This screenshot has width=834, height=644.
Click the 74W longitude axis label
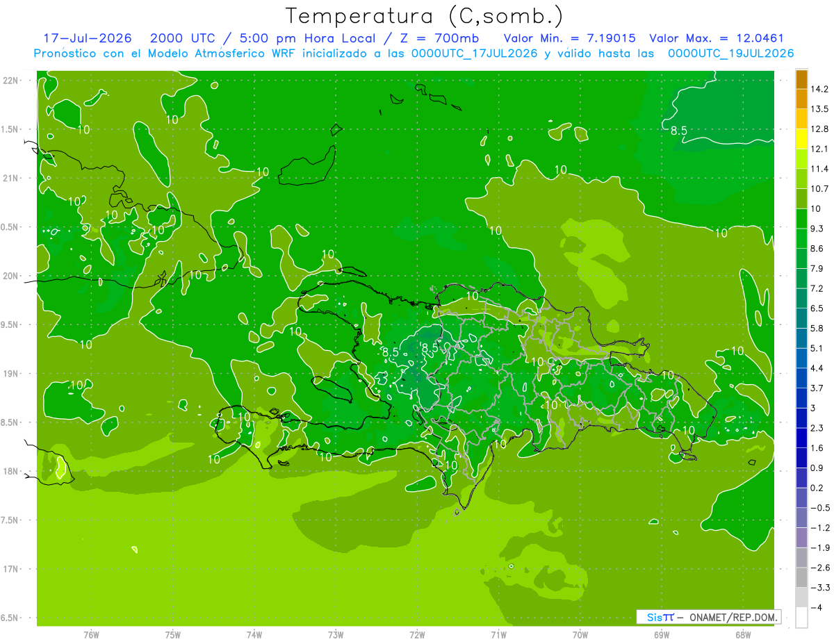(254, 635)
